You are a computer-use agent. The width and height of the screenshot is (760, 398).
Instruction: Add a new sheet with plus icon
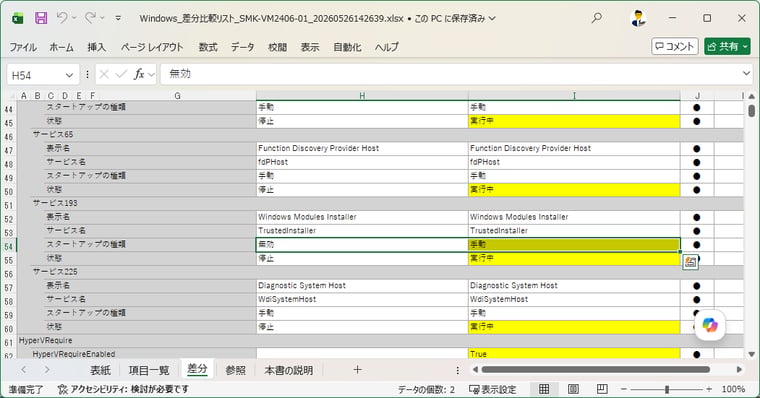(x=357, y=370)
